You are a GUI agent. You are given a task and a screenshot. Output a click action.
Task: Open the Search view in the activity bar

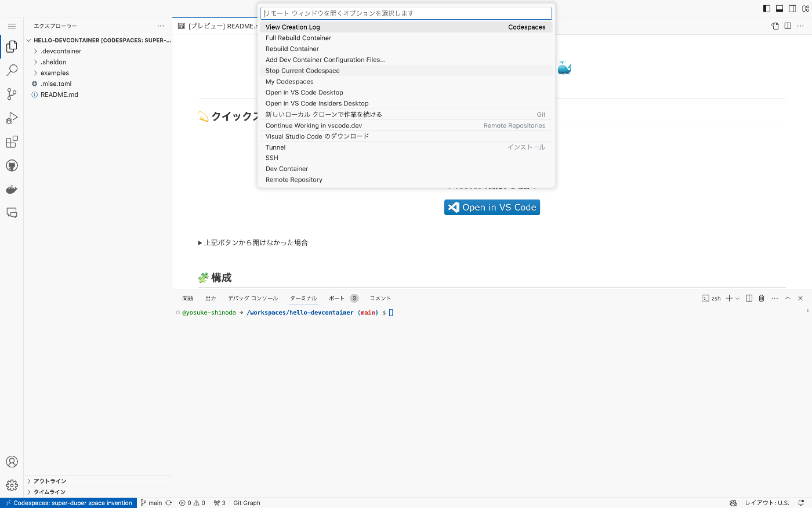click(12, 70)
